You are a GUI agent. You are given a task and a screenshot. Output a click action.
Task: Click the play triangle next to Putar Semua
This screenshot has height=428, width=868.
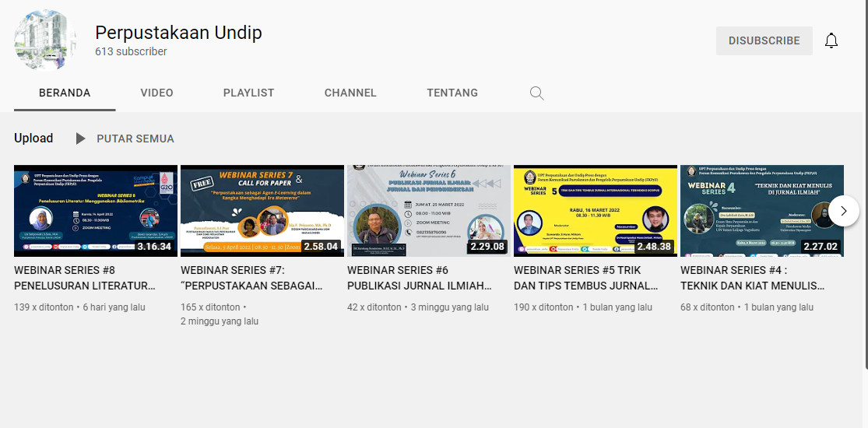coord(81,139)
